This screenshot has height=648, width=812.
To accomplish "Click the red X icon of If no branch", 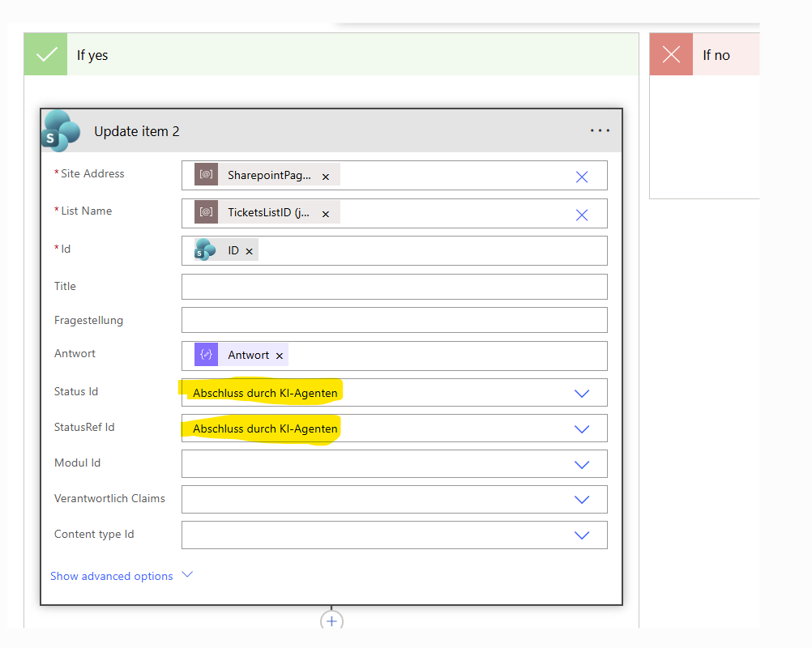I will [671, 55].
